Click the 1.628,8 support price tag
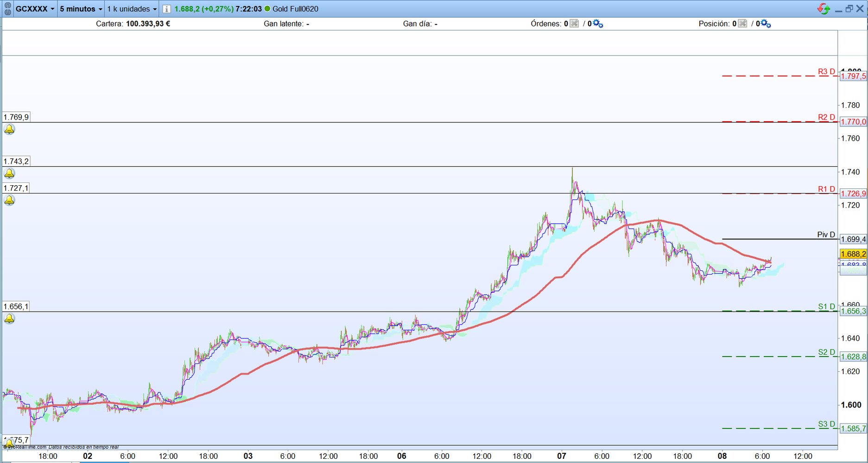The height and width of the screenshot is (463, 868). [x=853, y=357]
